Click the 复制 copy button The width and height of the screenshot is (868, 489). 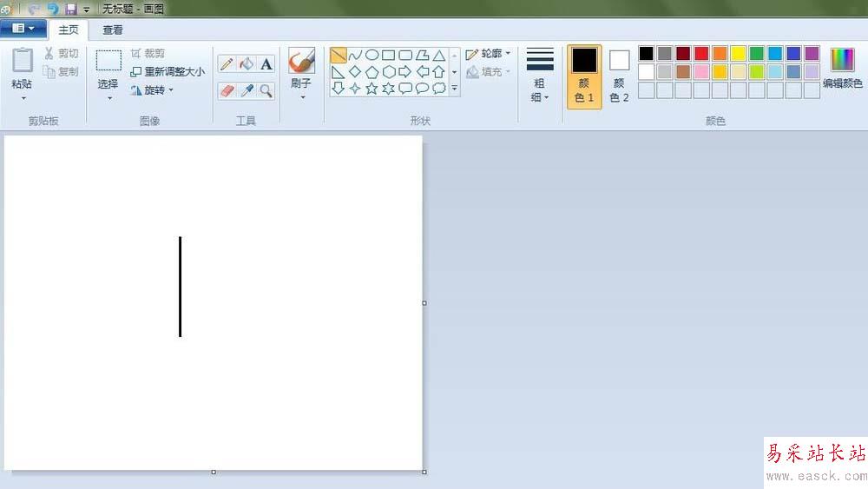tap(61, 71)
